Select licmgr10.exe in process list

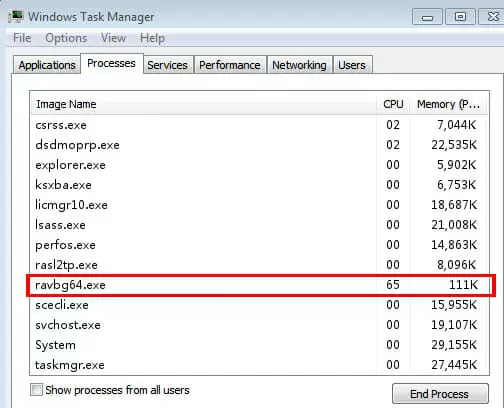tap(259, 205)
